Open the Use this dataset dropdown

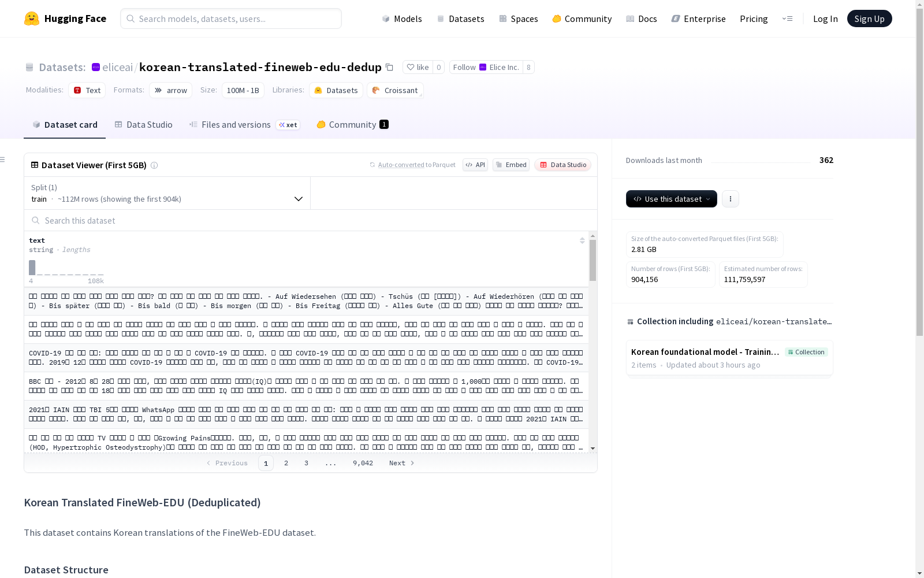672,199
